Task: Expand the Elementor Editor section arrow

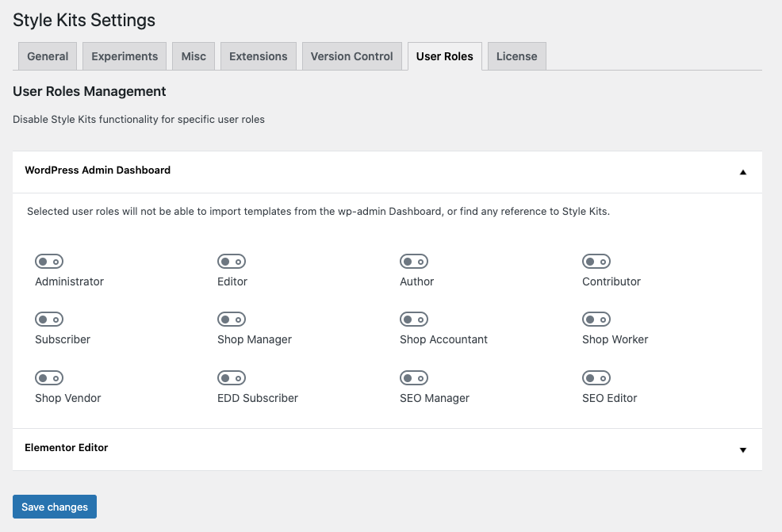Action: (x=742, y=450)
